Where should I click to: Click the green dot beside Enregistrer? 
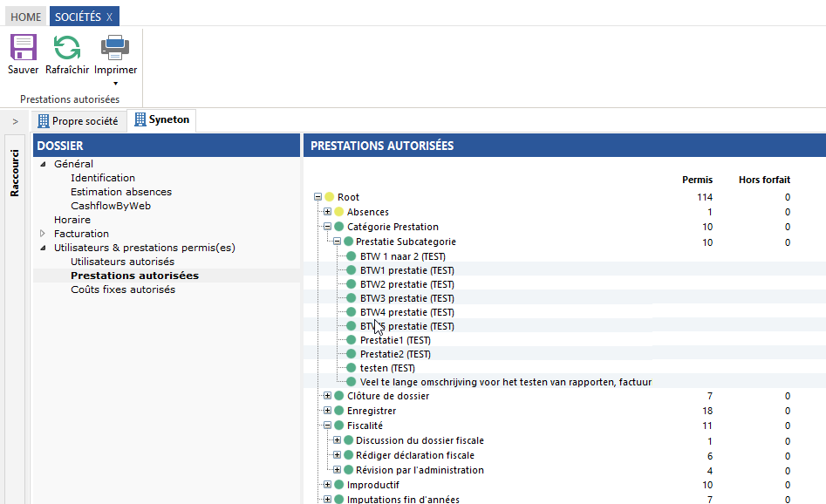[338, 411]
